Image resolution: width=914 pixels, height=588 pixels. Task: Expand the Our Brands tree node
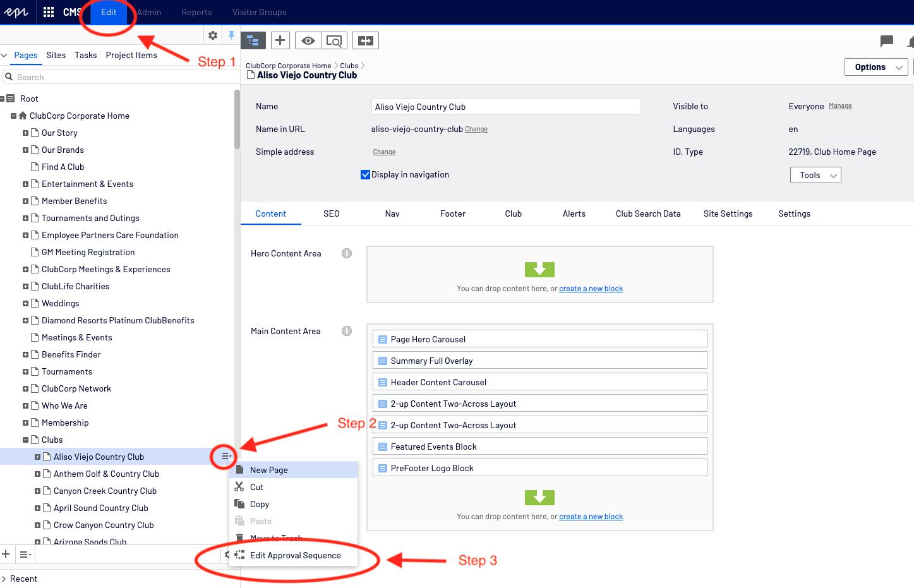click(25, 150)
